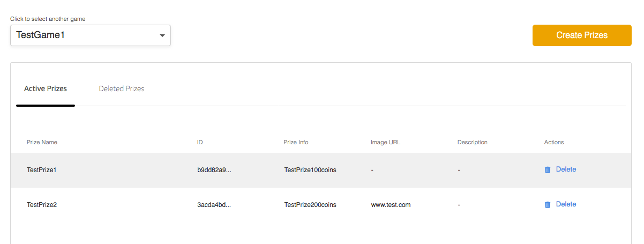Screen dimensions: 644x244
Task: Click the truncated ID b9dd82a9...
Action: 214,170
